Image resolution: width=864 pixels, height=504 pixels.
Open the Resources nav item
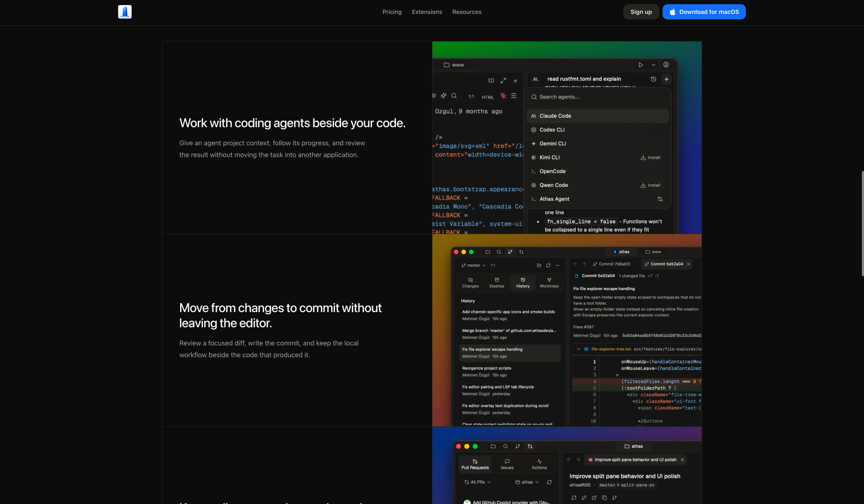[467, 12]
